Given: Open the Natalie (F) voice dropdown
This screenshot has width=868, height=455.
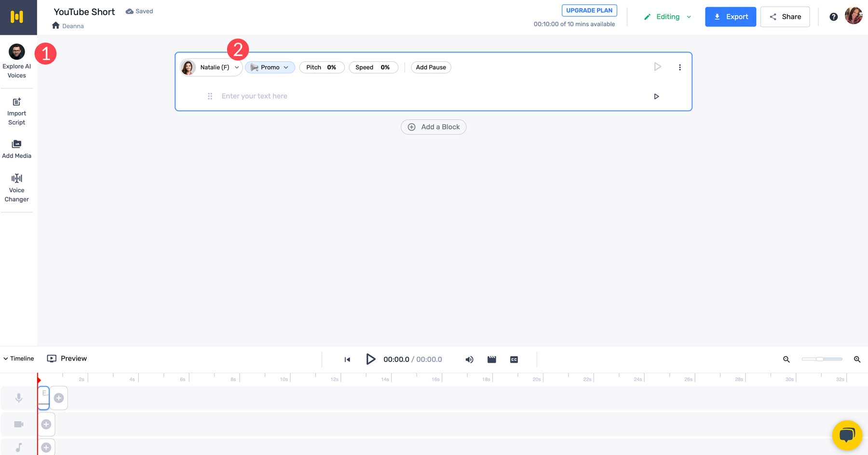Looking at the screenshot, I should tap(211, 67).
